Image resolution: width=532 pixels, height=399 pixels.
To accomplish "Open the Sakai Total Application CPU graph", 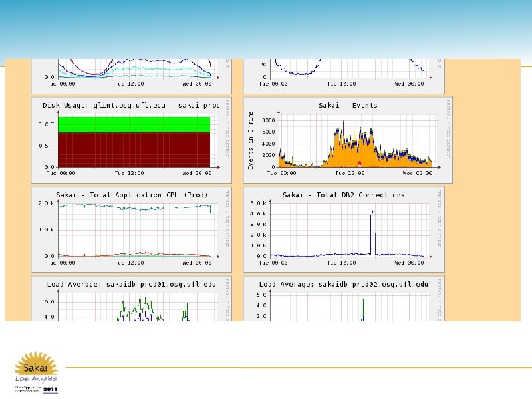I will tap(131, 229).
